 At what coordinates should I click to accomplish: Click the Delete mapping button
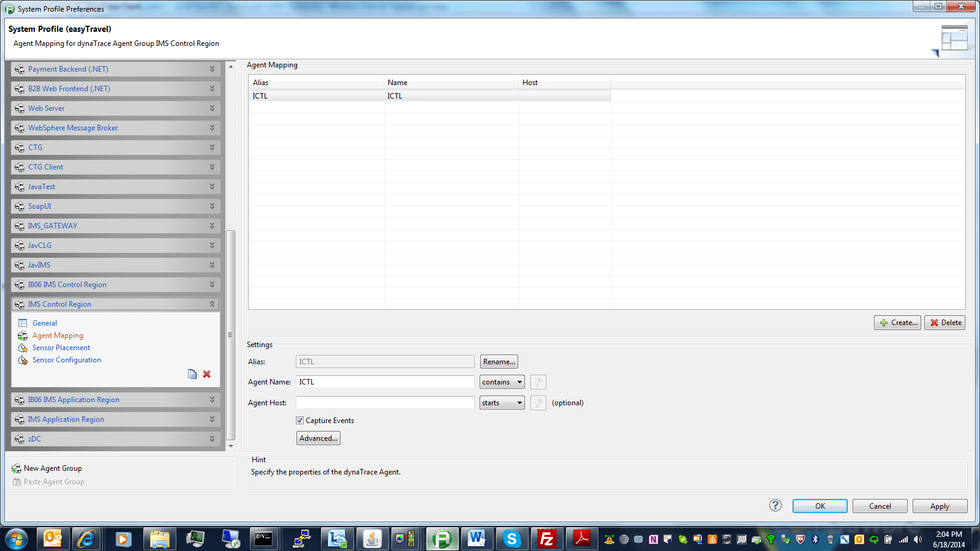(x=945, y=323)
